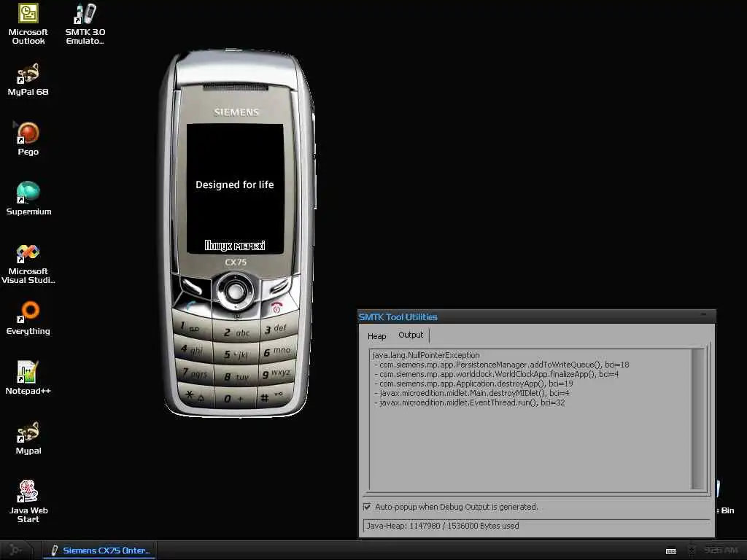Tap the 4 ghi key on keypad
This screenshot has width=747, height=560.
[x=193, y=349]
